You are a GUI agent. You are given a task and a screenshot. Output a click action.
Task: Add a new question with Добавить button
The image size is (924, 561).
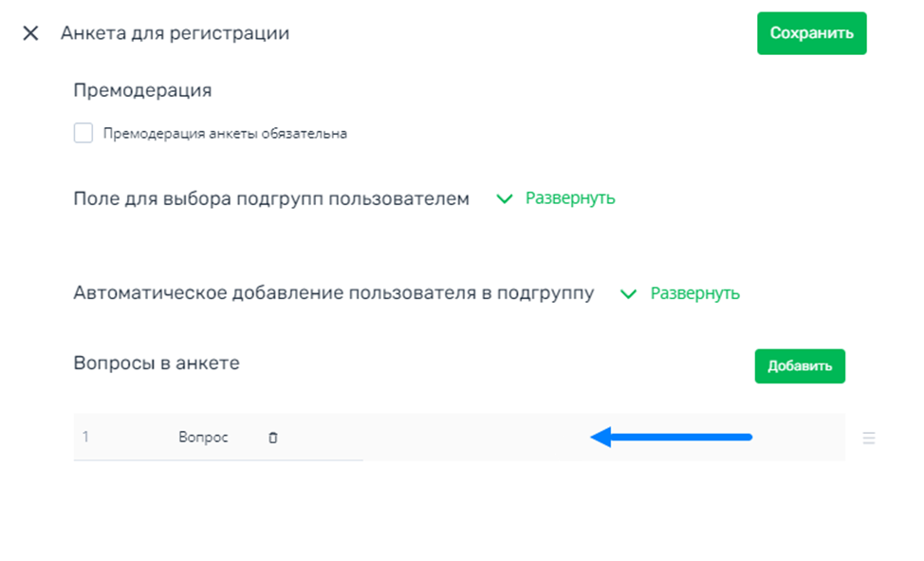pyautogui.click(x=800, y=366)
